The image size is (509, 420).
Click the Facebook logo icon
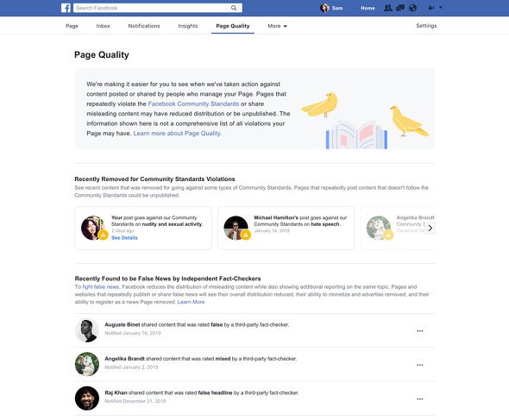pyautogui.click(x=66, y=8)
